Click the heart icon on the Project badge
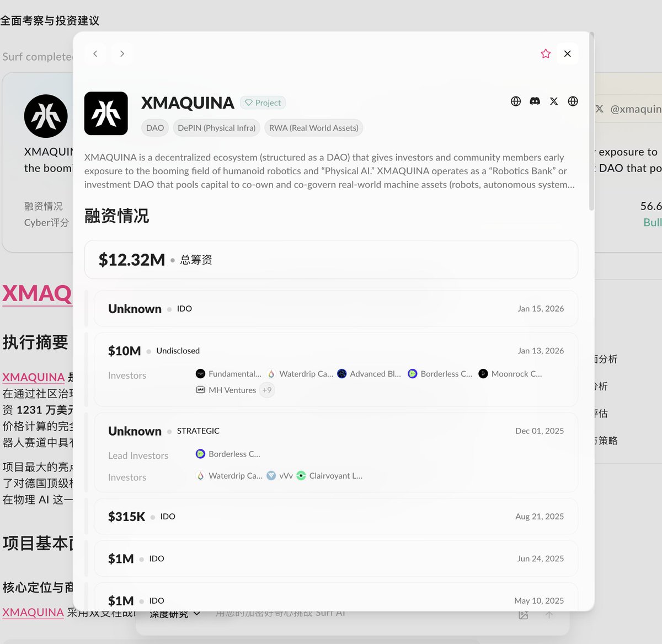 pos(248,103)
